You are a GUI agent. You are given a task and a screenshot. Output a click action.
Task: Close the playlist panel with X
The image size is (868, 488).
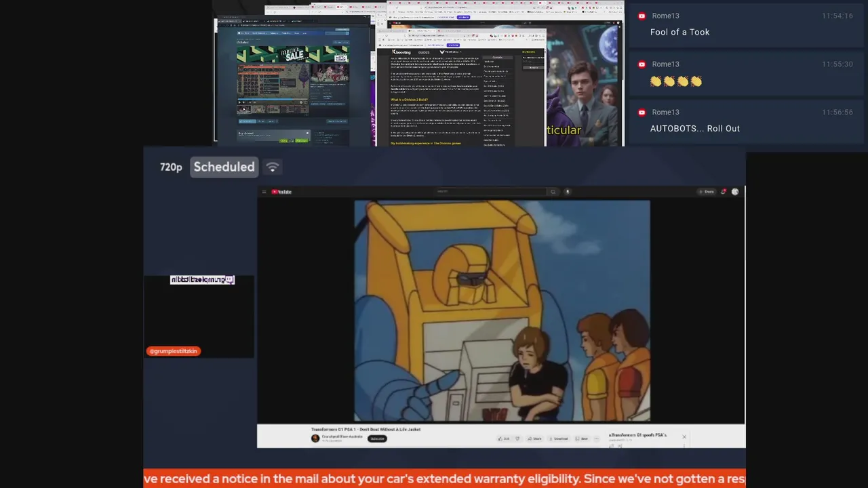tap(684, 436)
